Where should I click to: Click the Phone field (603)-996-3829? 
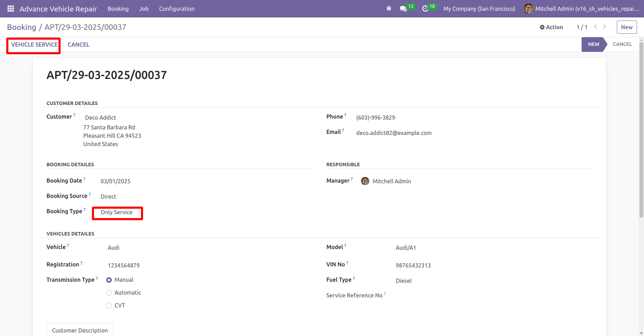coord(376,118)
